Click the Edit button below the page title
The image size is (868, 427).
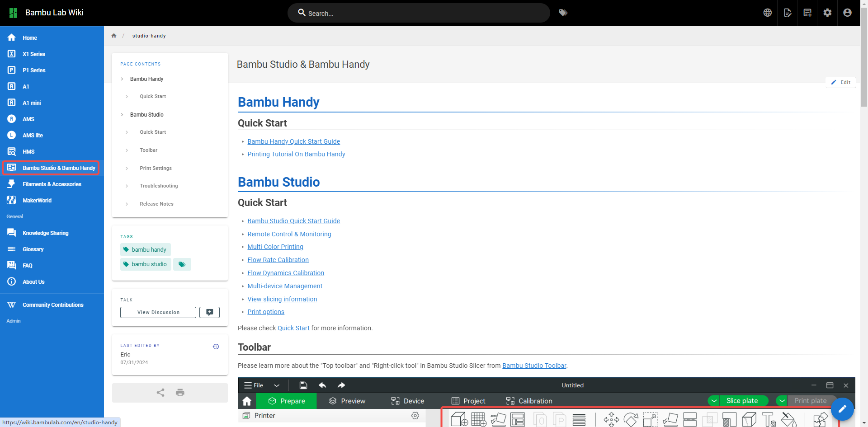(840, 82)
